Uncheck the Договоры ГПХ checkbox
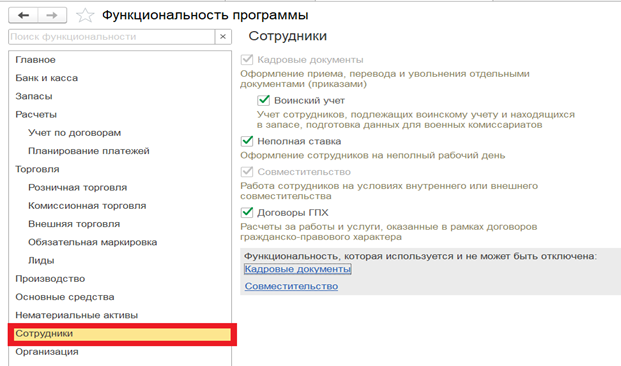 click(247, 213)
